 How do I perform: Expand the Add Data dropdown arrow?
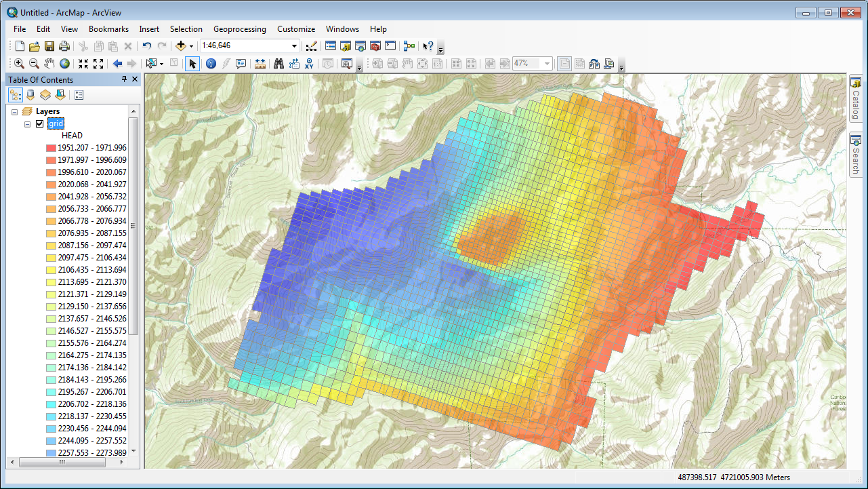tap(192, 46)
